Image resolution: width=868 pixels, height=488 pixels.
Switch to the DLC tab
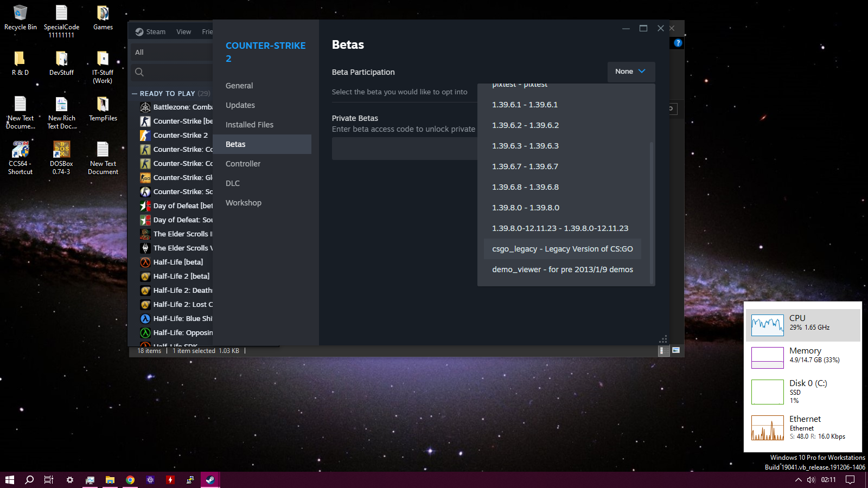[262, 183]
